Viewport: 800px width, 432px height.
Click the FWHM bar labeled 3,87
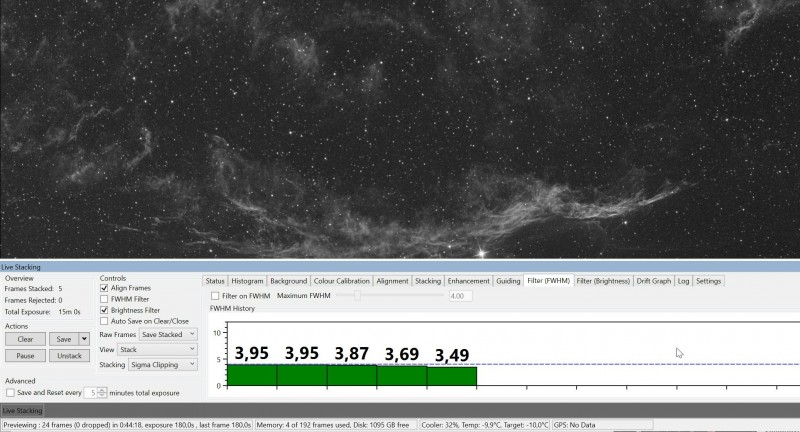pos(352,375)
